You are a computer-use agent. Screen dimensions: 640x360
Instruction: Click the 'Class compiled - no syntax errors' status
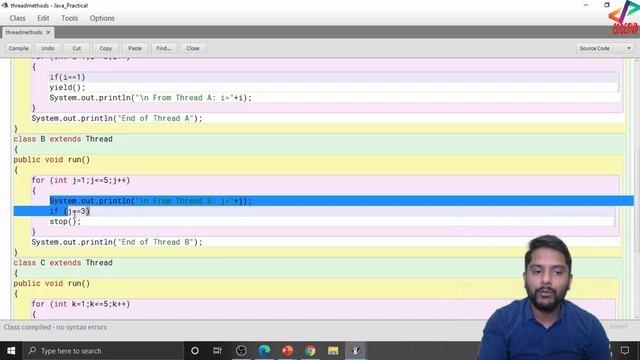pos(55,327)
